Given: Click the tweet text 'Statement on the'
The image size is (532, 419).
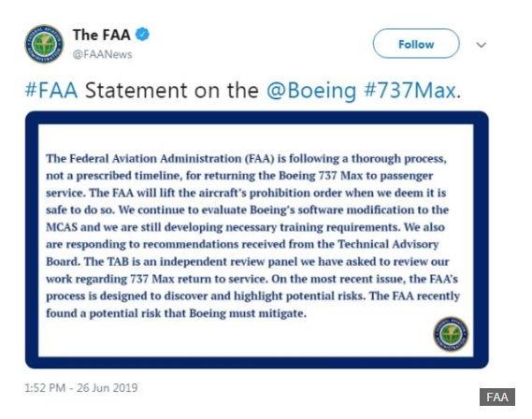Looking at the screenshot, I should pos(172,91).
